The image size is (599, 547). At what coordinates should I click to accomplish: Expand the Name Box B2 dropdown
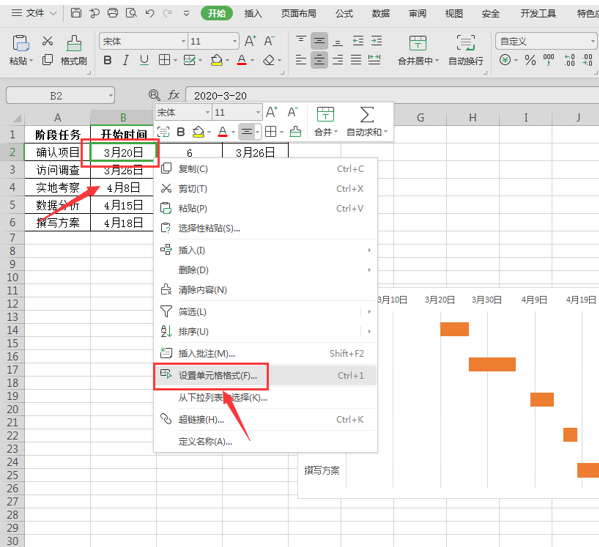point(111,95)
